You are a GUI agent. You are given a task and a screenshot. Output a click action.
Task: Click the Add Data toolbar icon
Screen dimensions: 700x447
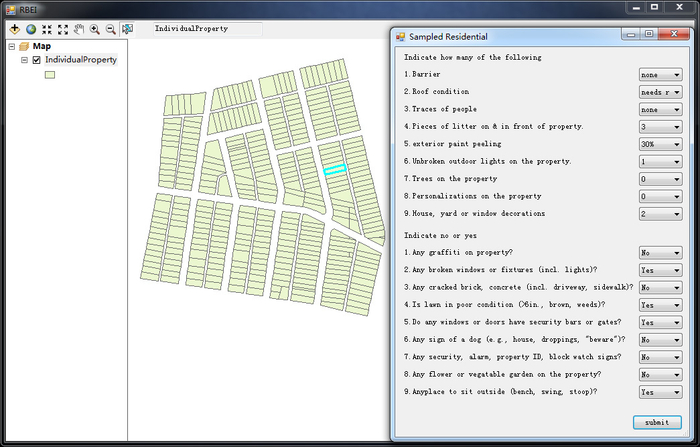point(15,30)
